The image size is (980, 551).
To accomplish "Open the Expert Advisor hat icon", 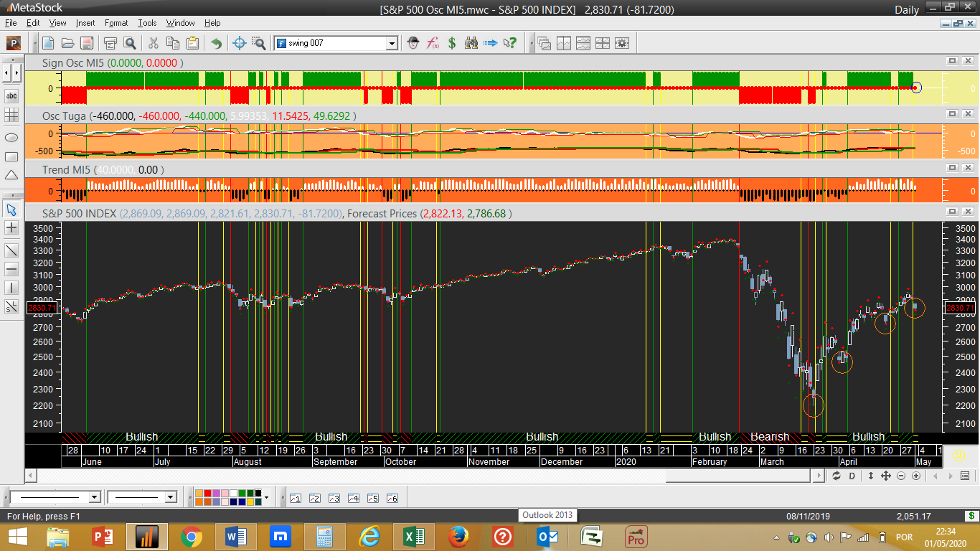I will click(413, 43).
